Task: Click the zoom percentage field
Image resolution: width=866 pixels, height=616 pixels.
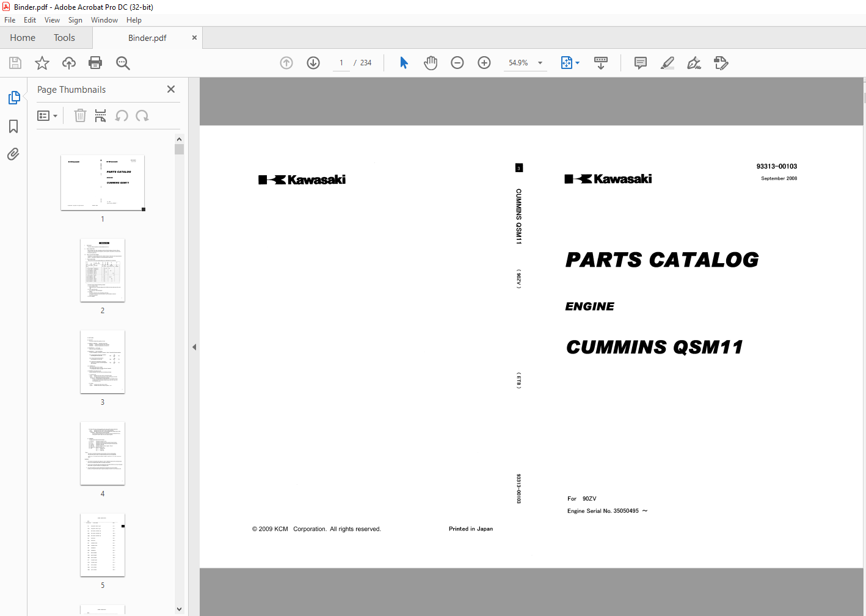Action: click(519, 63)
